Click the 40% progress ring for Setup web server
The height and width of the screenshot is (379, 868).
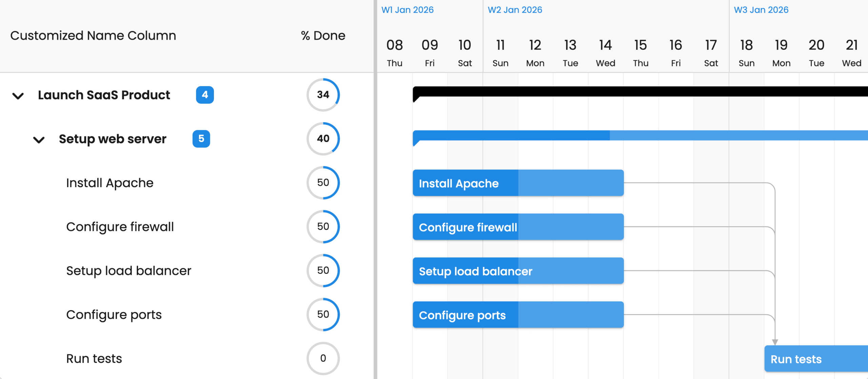(x=323, y=138)
